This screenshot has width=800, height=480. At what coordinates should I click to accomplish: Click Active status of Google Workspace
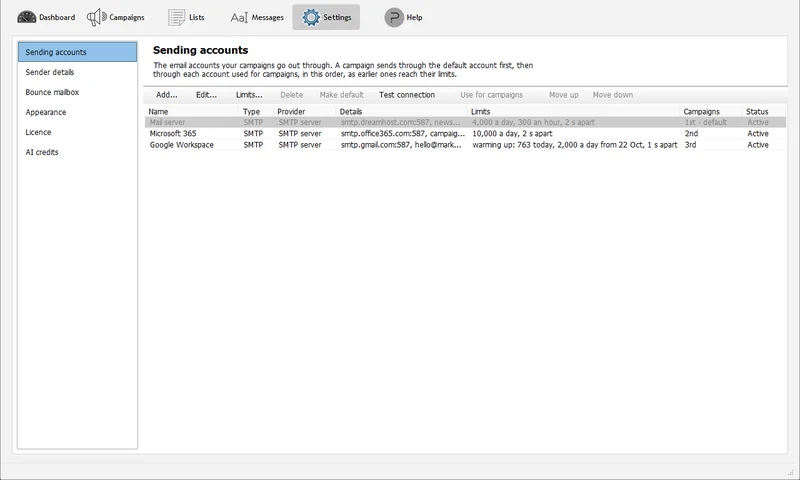pyautogui.click(x=758, y=145)
